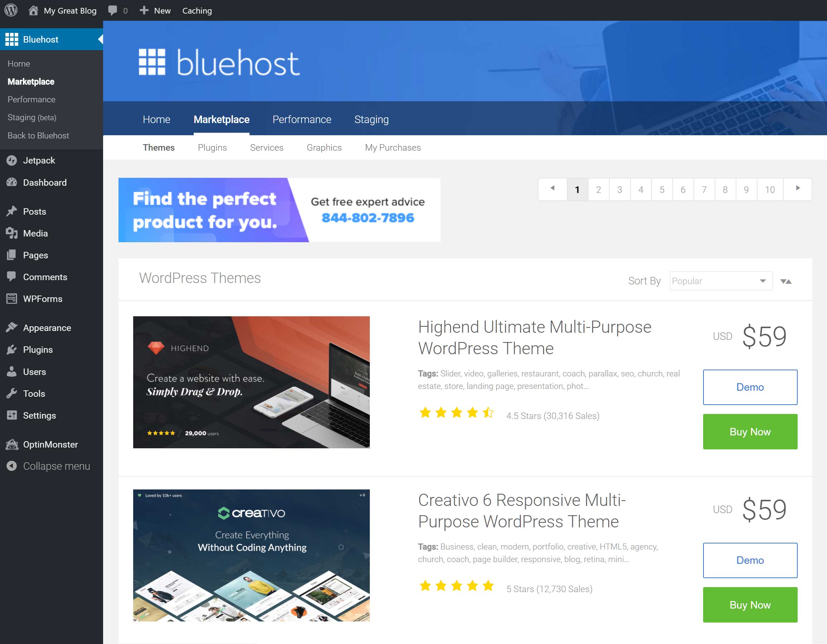Click the Find the perfect product banner

280,210
